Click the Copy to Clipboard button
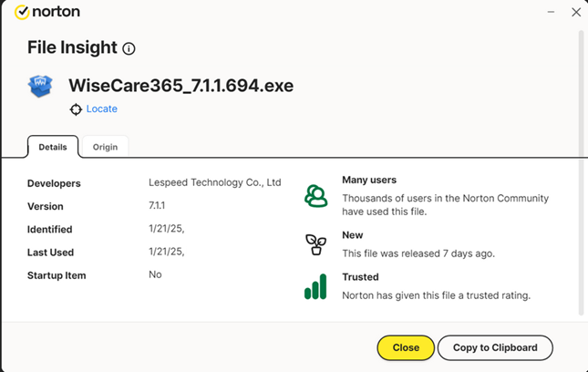The height and width of the screenshot is (372, 588). [x=495, y=347]
